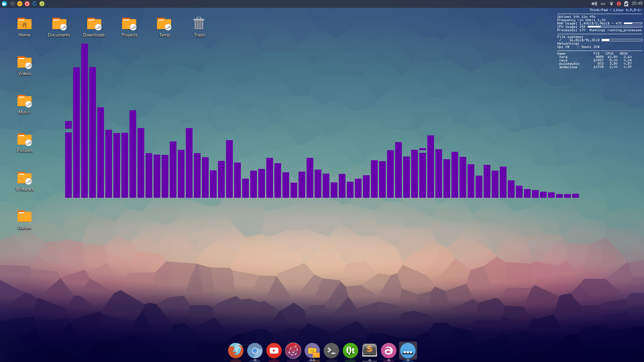The height and width of the screenshot is (362, 644).
Task: Select the Pictures desktop folder
Action: pos(24,143)
